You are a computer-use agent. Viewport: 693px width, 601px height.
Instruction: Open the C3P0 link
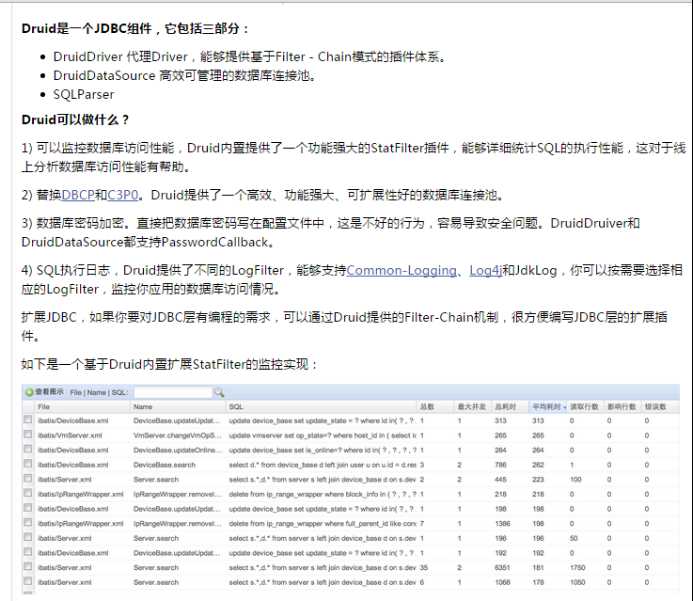tap(123, 195)
